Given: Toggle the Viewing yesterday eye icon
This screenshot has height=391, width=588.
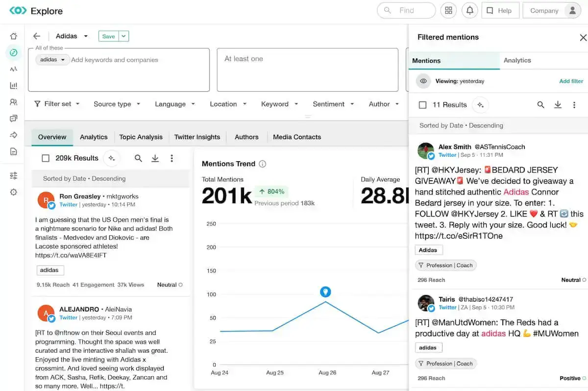Looking at the screenshot, I should click(x=423, y=81).
